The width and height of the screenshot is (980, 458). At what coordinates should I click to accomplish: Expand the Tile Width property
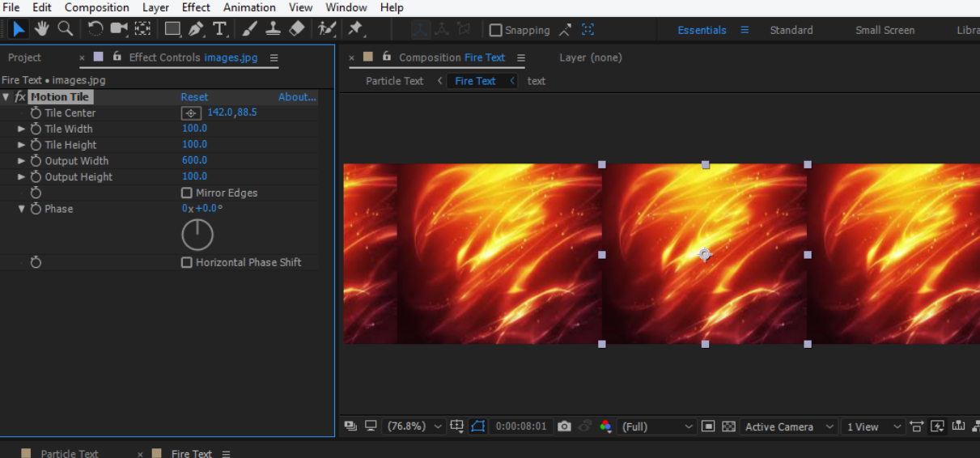(x=22, y=129)
